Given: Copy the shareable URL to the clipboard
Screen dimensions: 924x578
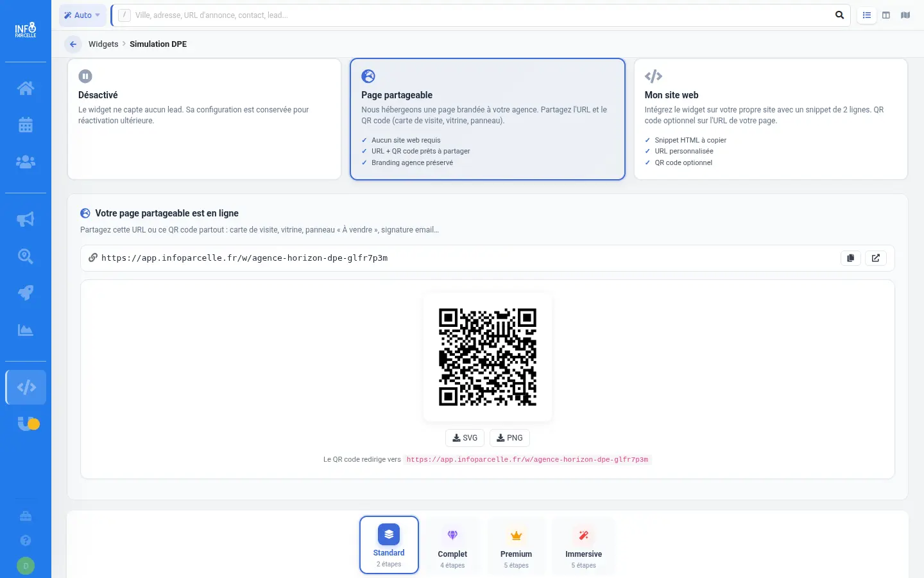Looking at the screenshot, I should pos(850,258).
